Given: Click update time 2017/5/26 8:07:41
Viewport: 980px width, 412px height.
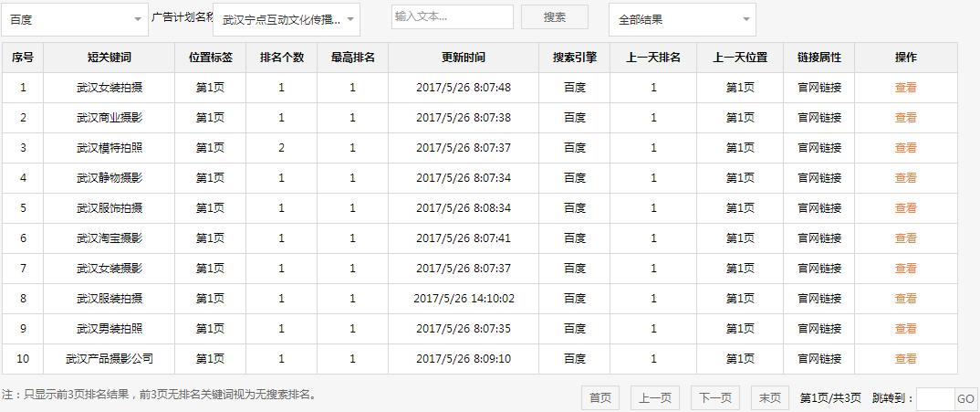Looking at the screenshot, I should 464,238.
